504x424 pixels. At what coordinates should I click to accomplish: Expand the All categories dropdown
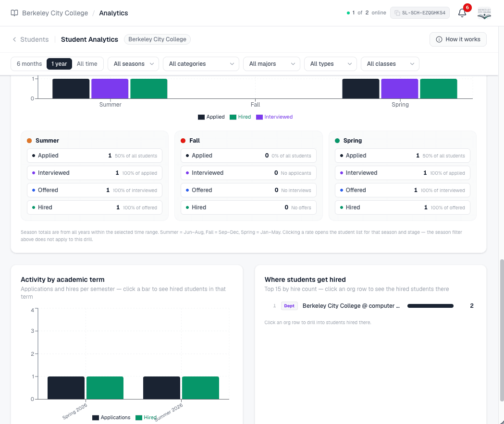[x=201, y=63]
